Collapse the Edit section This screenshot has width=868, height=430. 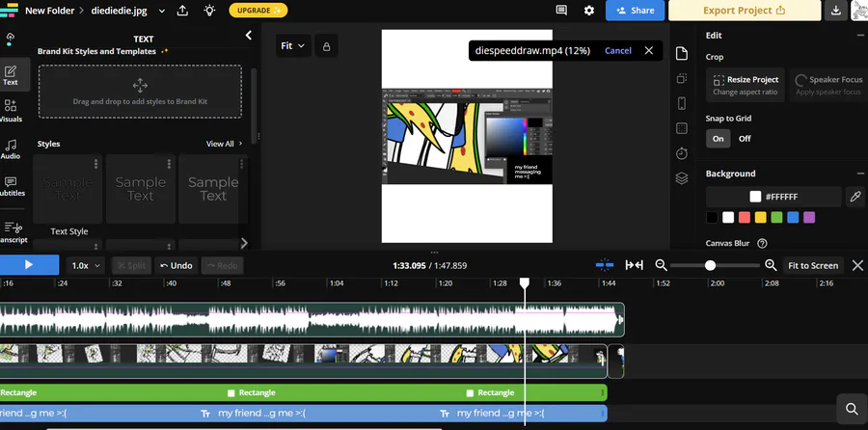pyautogui.click(x=860, y=35)
